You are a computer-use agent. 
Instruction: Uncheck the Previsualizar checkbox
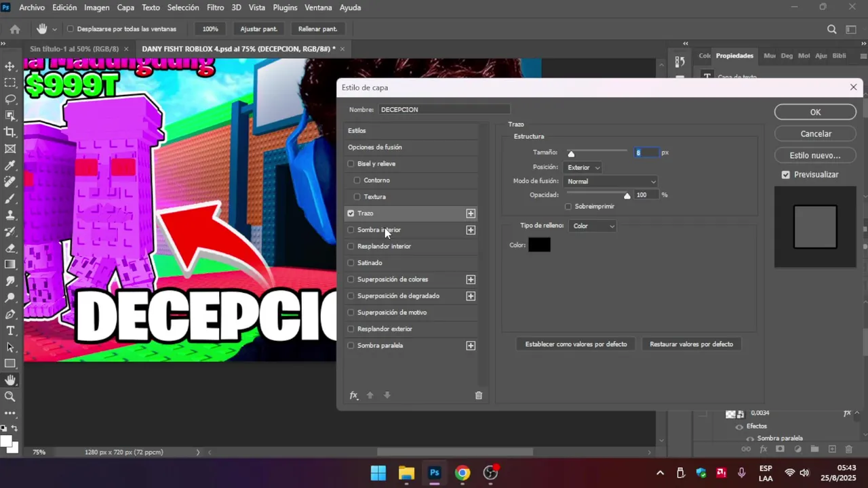[x=786, y=175]
